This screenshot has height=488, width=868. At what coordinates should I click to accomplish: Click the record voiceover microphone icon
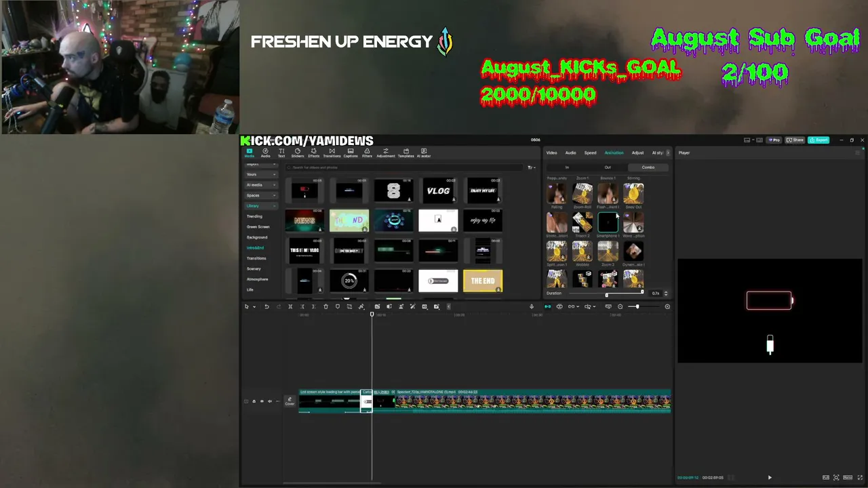click(532, 307)
